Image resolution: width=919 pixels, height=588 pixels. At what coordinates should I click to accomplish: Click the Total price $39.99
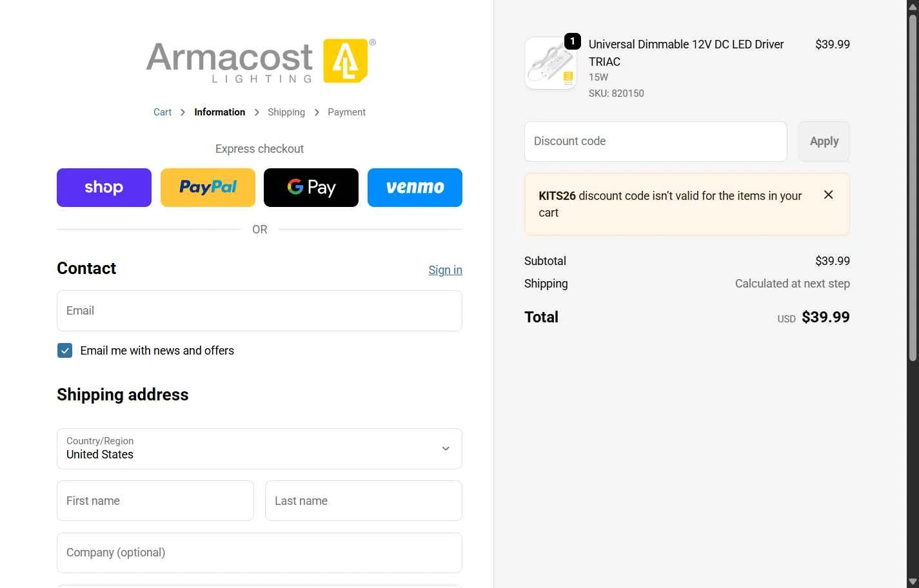point(825,317)
